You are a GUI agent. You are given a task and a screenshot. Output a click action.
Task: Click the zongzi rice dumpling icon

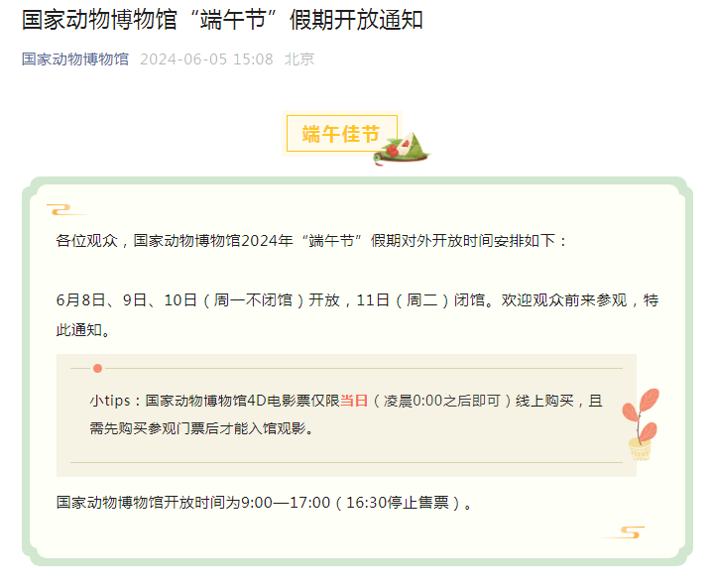click(x=402, y=149)
